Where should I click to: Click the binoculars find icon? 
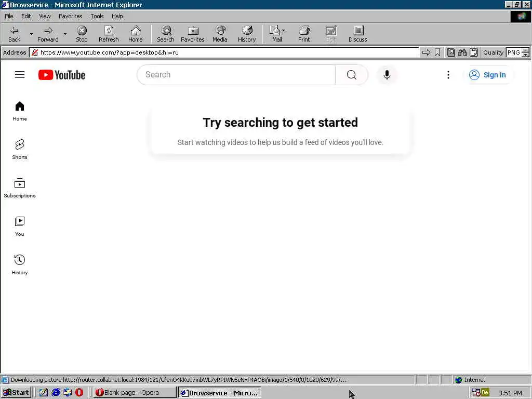click(x=462, y=52)
